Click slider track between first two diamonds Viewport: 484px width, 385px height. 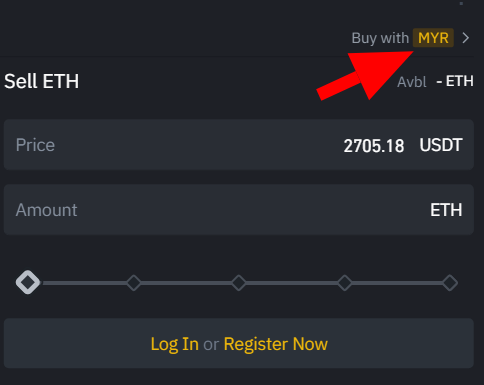84,283
